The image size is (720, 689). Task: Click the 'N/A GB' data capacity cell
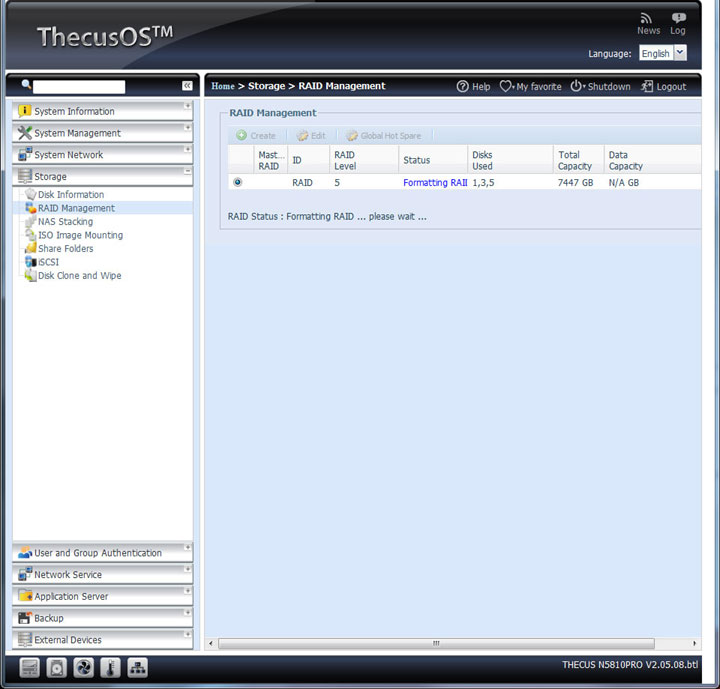click(624, 182)
